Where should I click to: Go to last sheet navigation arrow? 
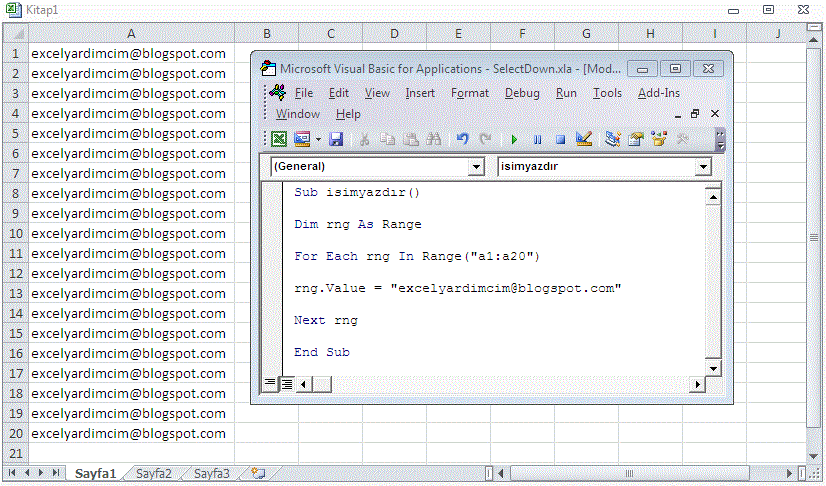55,473
